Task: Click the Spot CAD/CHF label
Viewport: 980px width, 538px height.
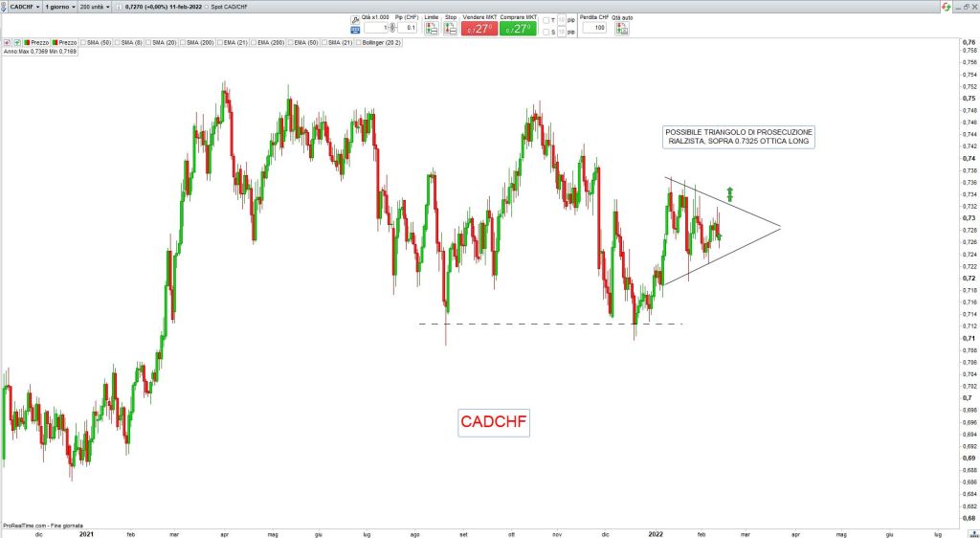Action: (x=229, y=7)
